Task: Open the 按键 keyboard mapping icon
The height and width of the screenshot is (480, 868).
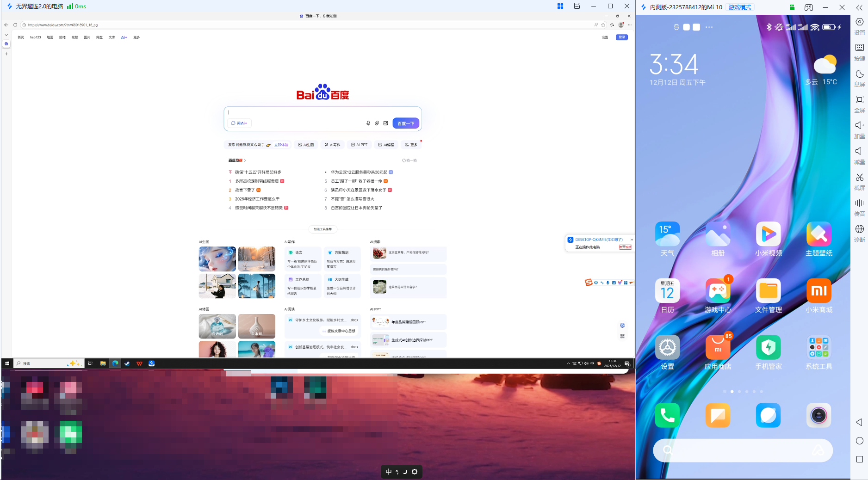Action: [x=859, y=48]
